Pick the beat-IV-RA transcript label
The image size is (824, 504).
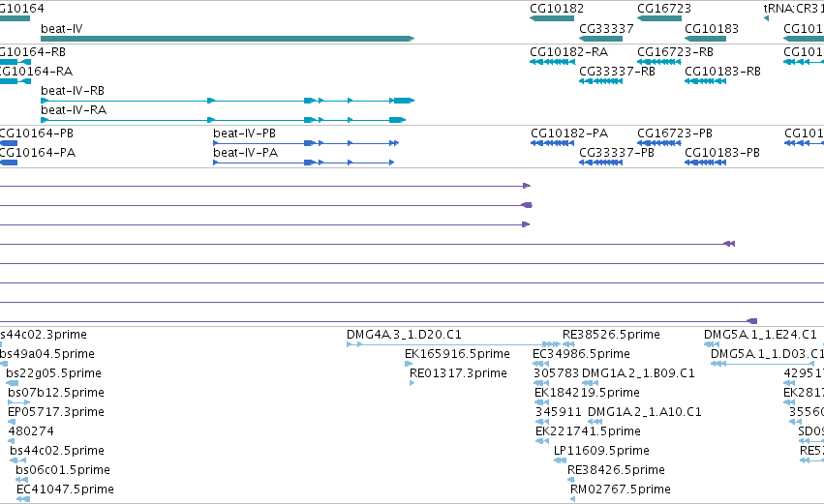[74, 110]
